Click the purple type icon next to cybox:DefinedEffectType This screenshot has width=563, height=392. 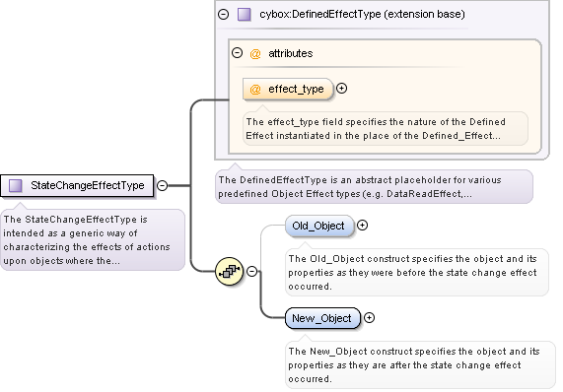pos(245,15)
